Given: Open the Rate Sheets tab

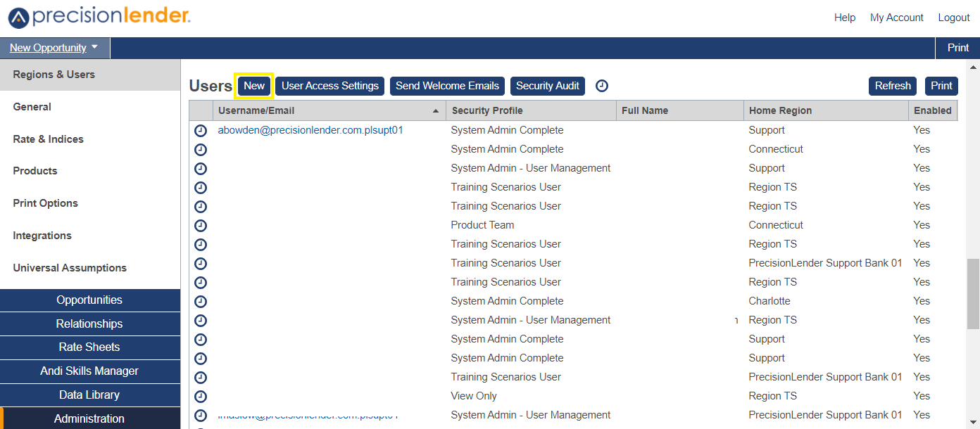Looking at the screenshot, I should click(x=90, y=347).
